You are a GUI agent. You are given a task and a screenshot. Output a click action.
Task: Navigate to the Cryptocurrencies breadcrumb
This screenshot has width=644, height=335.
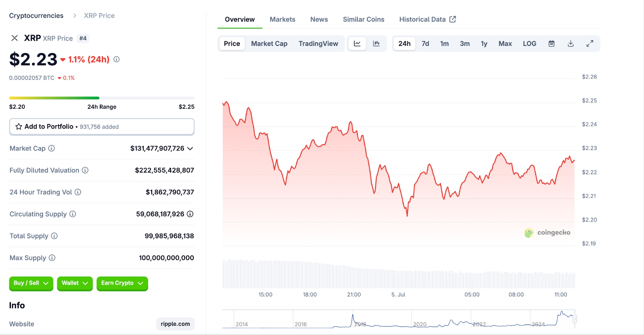tap(36, 16)
